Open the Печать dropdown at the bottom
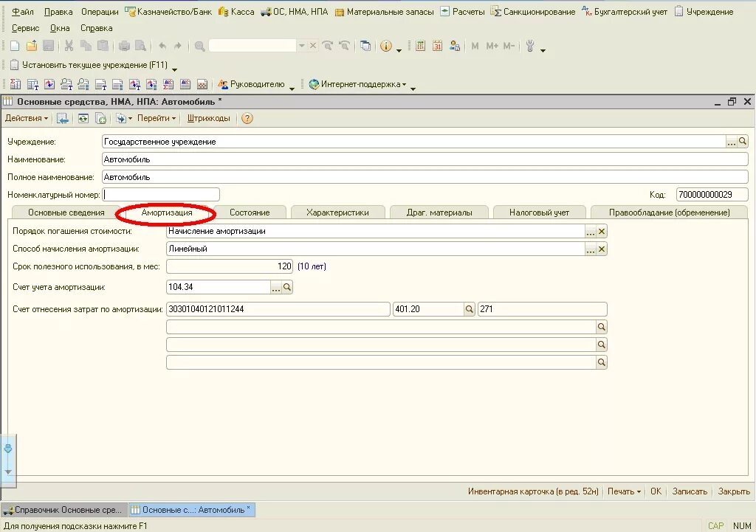 [624, 491]
